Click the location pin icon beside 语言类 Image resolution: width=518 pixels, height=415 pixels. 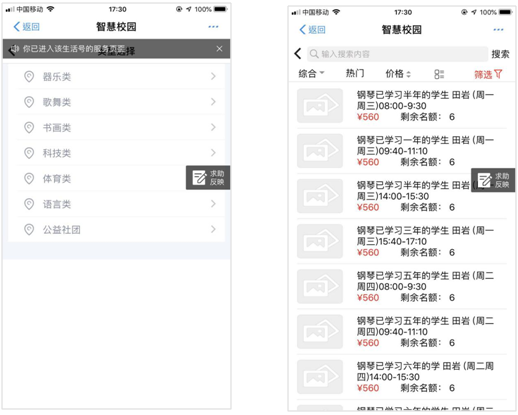[29, 204]
